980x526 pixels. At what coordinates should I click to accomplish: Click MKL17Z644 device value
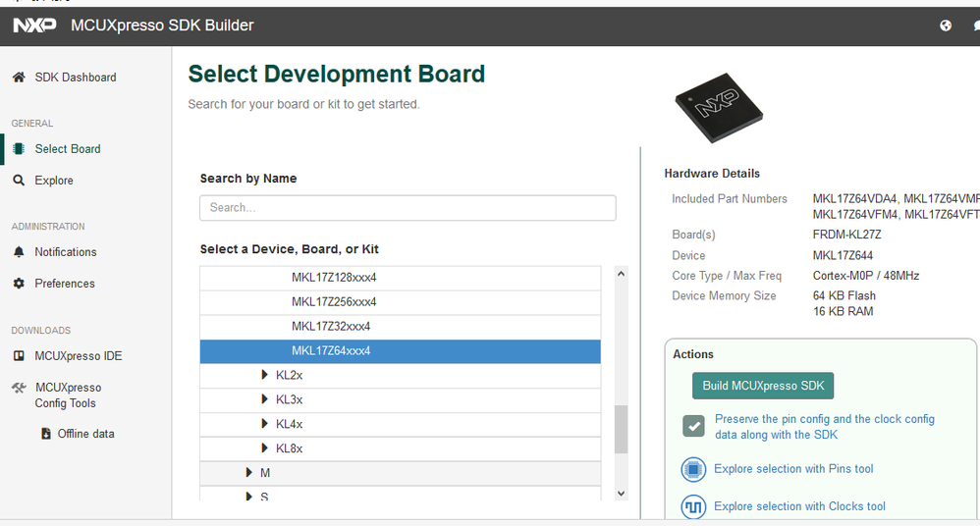tap(843, 255)
